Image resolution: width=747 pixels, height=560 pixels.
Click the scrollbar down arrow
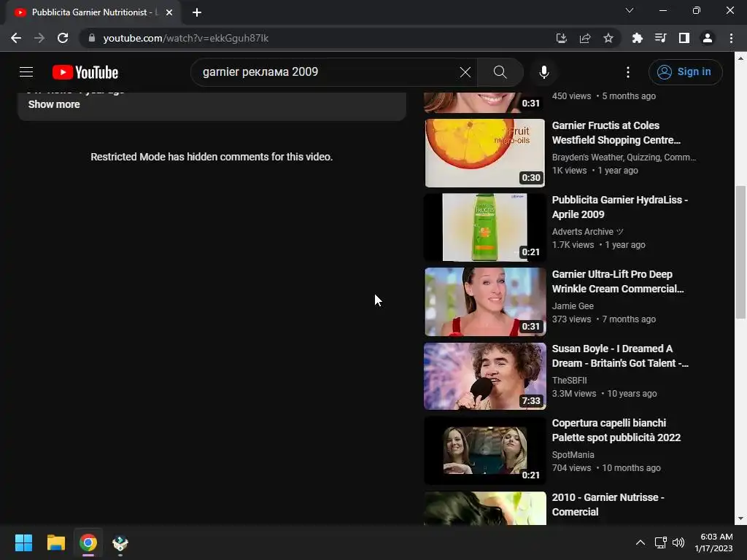(x=740, y=518)
